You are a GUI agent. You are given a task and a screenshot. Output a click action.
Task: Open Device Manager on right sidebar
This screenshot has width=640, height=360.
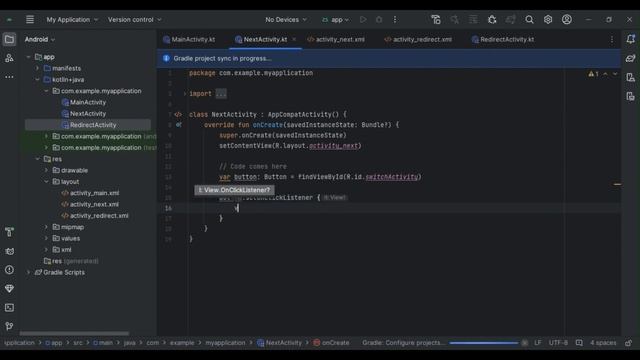pyautogui.click(x=631, y=77)
